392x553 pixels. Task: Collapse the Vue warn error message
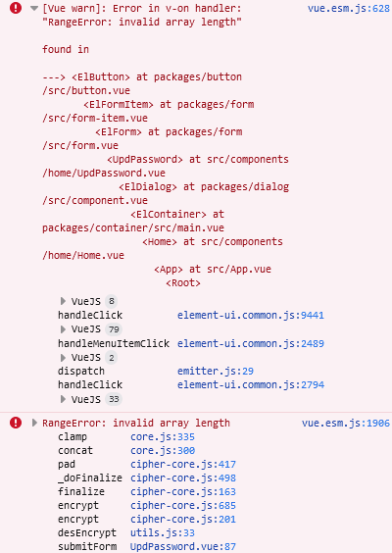pyautogui.click(x=34, y=8)
